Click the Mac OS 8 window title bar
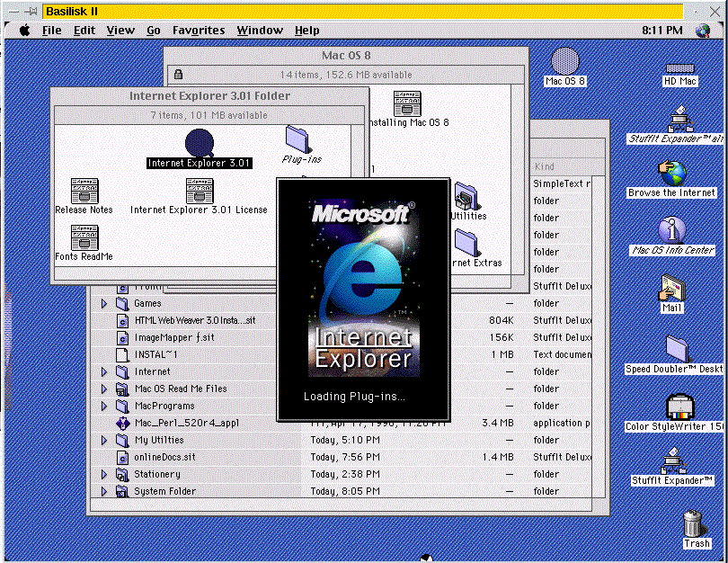The width and height of the screenshot is (728, 563). pyautogui.click(x=346, y=55)
